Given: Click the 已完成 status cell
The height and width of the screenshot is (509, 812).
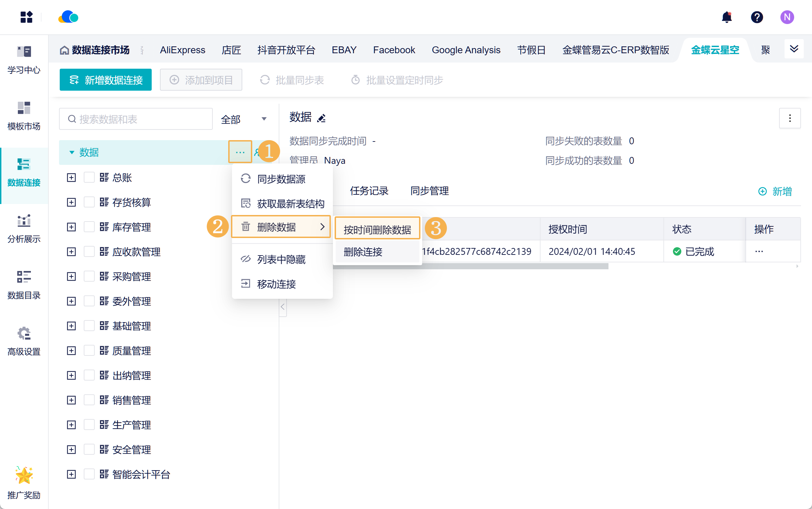Looking at the screenshot, I should point(704,251).
